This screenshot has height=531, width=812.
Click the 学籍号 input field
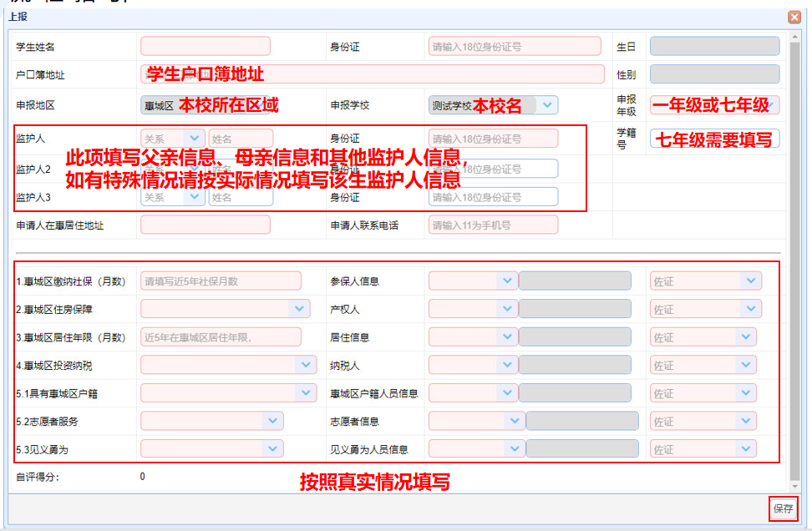pyautogui.click(x=714, y=139)
